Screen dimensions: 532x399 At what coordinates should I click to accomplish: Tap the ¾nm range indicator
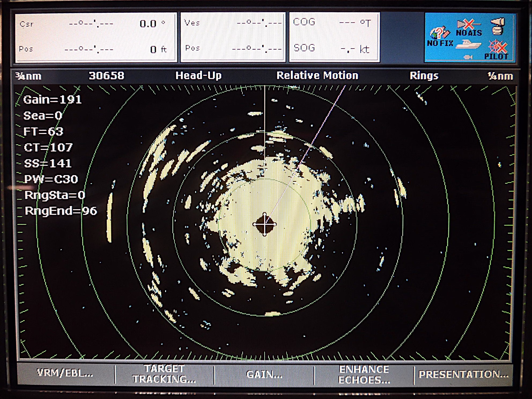pyautogui.click(x=28, y=76)
